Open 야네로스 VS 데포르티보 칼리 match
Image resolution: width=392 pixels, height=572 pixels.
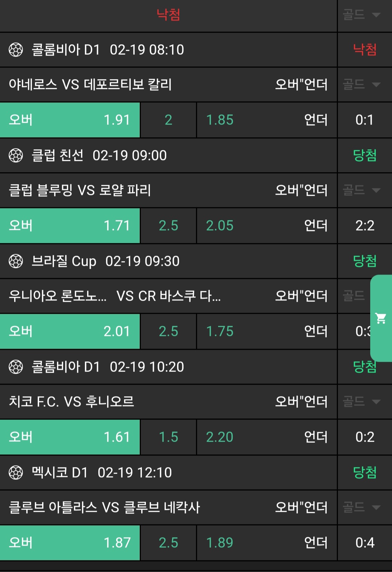coord(90,85)
